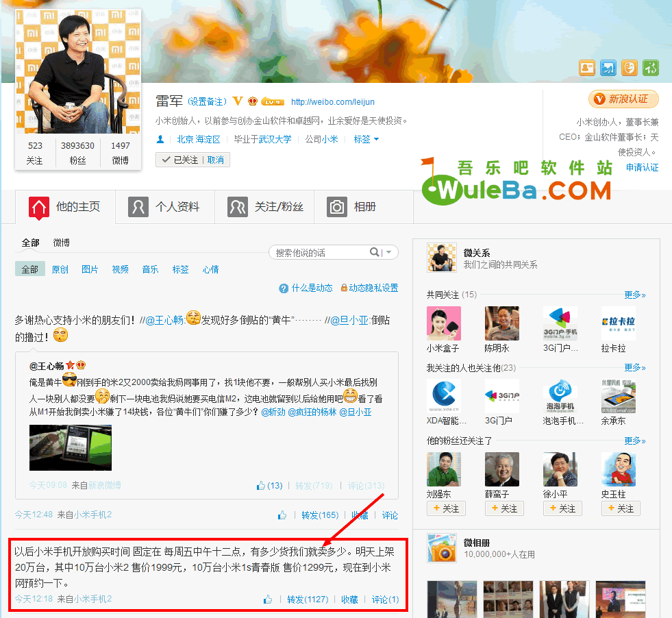Click the 设置备注 link
The width and height of the screenshot is (672, 618).
click(207, 101)
